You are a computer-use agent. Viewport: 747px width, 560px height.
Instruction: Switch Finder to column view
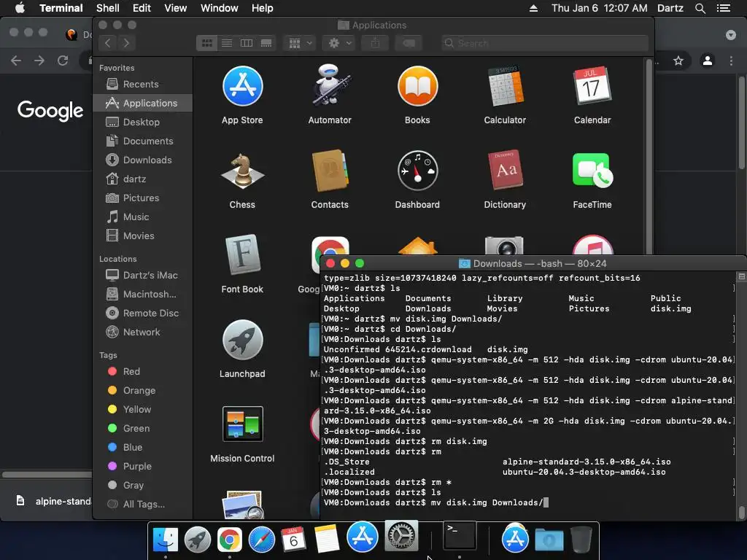(x=247, y=43)
